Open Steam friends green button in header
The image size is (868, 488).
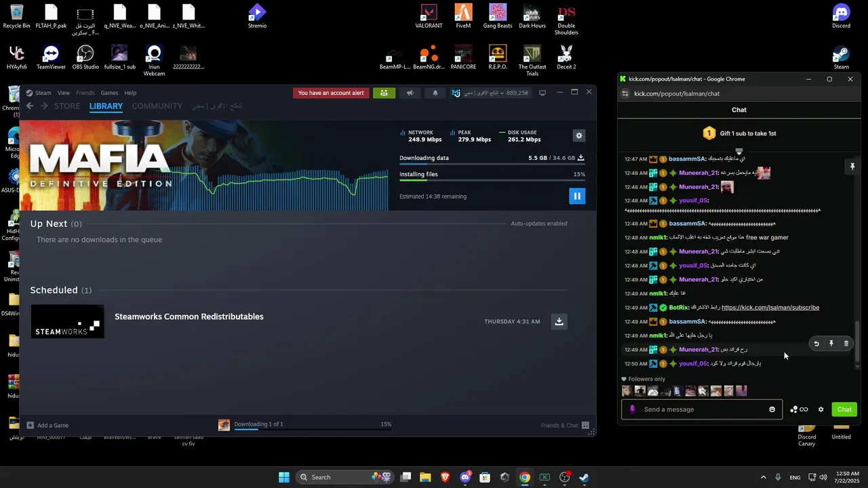tap(384, 93)
